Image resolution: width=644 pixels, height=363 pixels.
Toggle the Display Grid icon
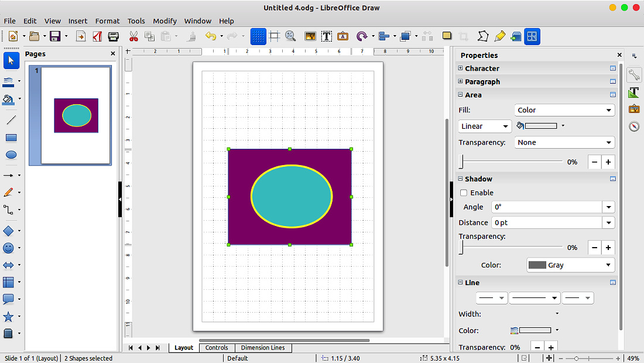[258, 36]
